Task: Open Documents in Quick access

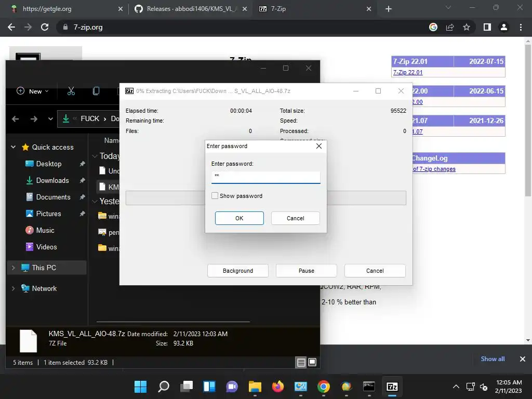Action: pyautogui.click(x=53, y=197)
